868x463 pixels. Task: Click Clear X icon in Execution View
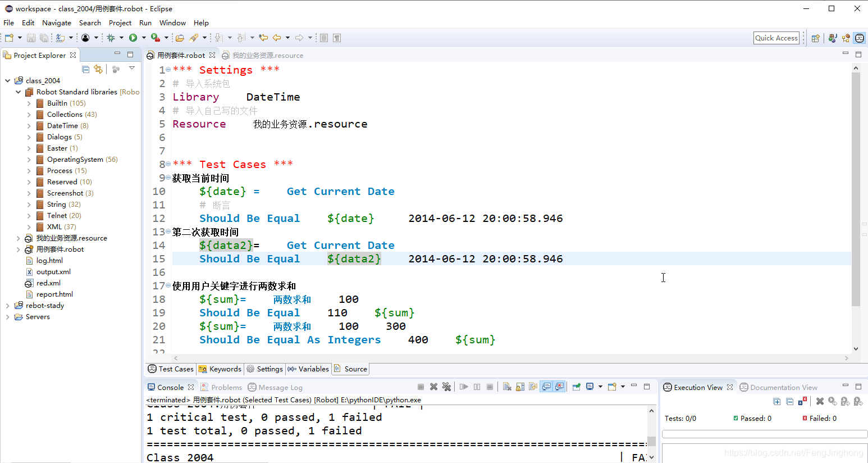click(820, 401)
